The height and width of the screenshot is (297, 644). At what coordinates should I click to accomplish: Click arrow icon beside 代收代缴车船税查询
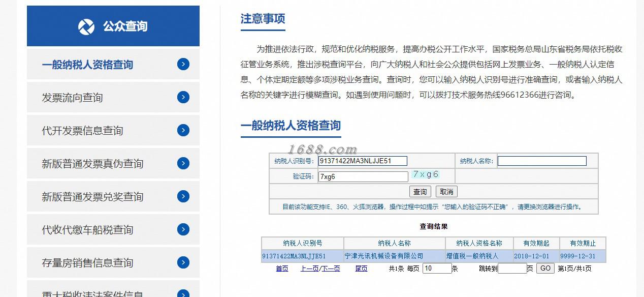point(183,229)
